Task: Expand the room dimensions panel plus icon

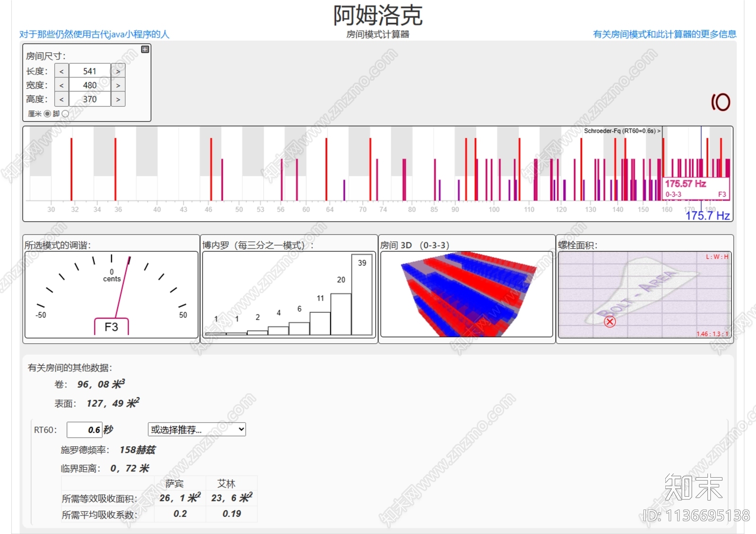Action: [145, 50]
